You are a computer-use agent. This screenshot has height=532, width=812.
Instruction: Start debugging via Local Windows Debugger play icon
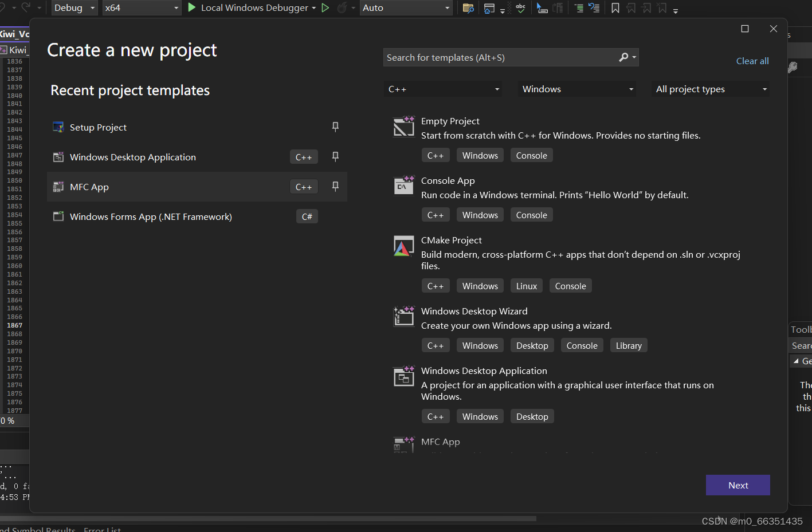tap(191, 8)
